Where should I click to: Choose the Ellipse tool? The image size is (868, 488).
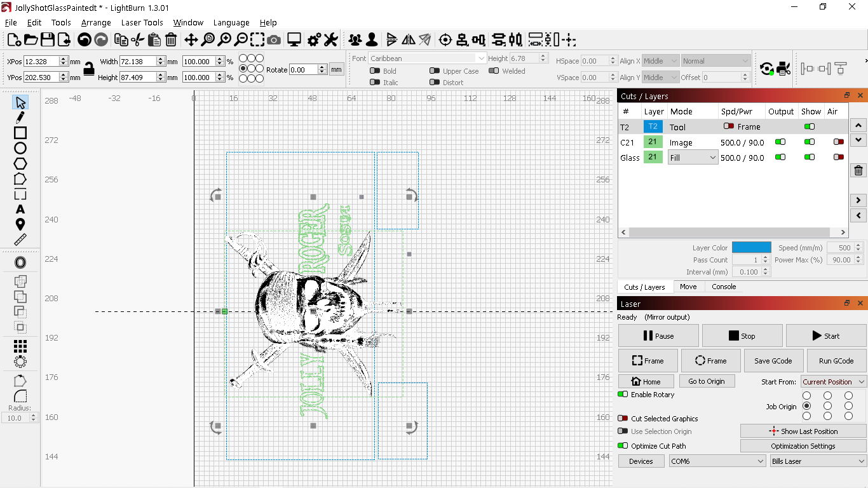20,148
